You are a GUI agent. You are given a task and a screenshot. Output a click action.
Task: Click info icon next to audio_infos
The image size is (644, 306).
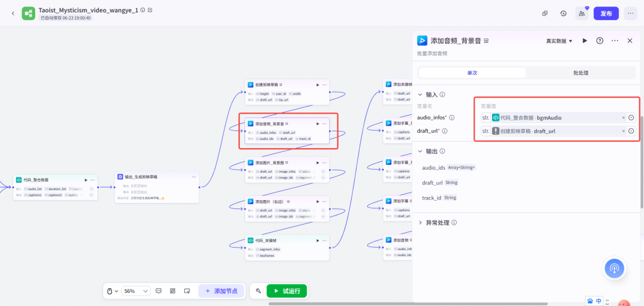coord(452,118)
